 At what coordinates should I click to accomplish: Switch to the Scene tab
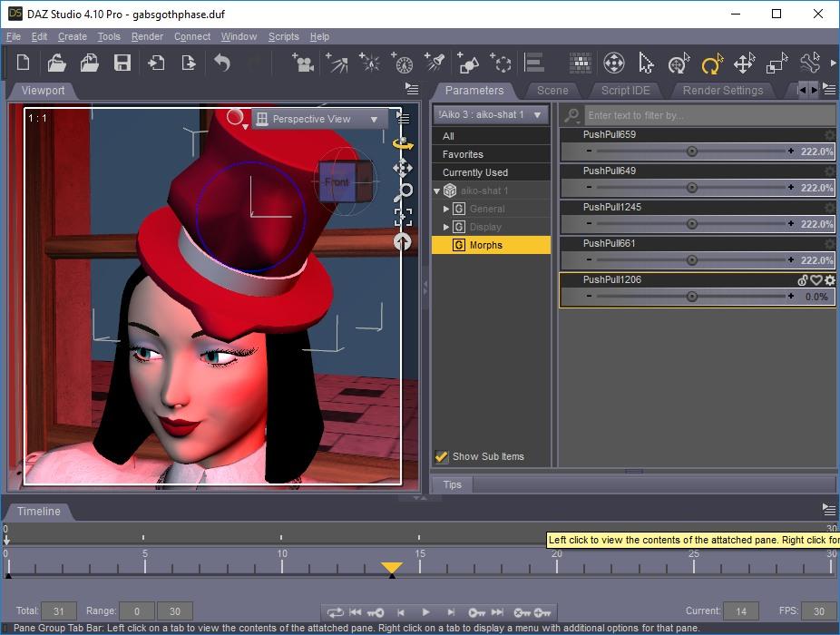[x=552, y=91]
